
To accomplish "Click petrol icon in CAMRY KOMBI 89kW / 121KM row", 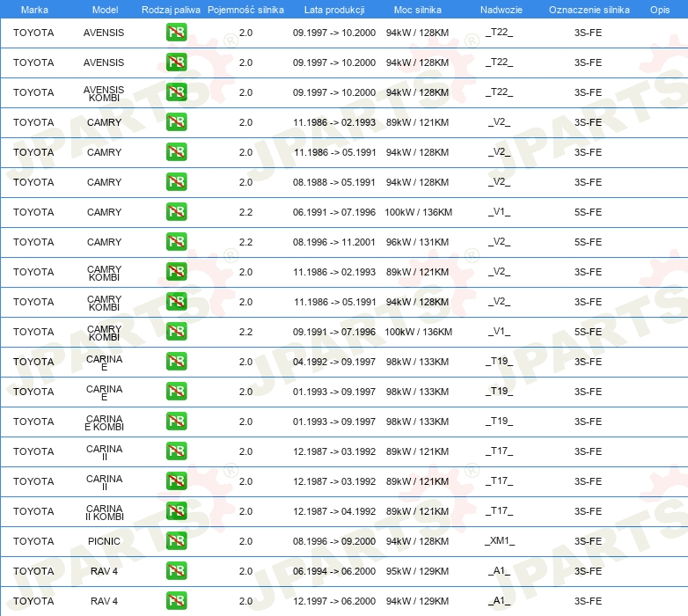I will [176, 272].
